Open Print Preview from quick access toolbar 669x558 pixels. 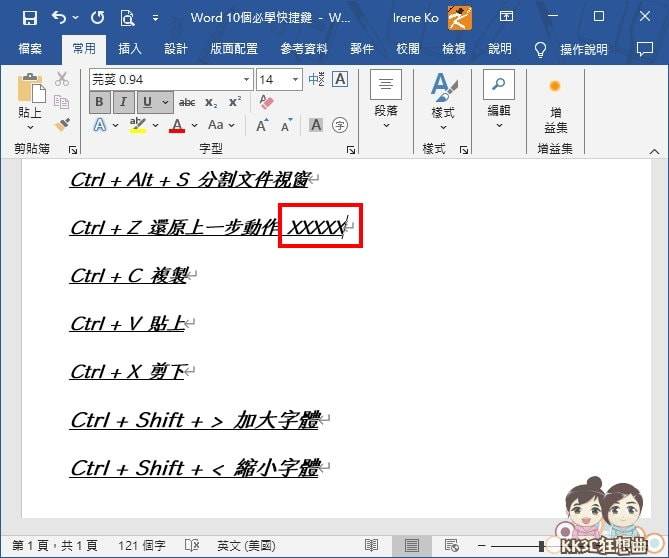point(126,17)
